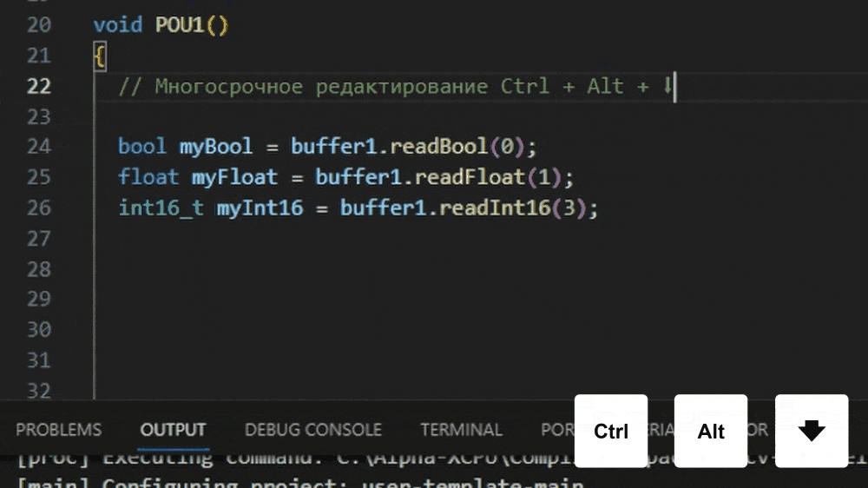Click the readFloat method call
868x488 pixels.
tap(470, 177)
